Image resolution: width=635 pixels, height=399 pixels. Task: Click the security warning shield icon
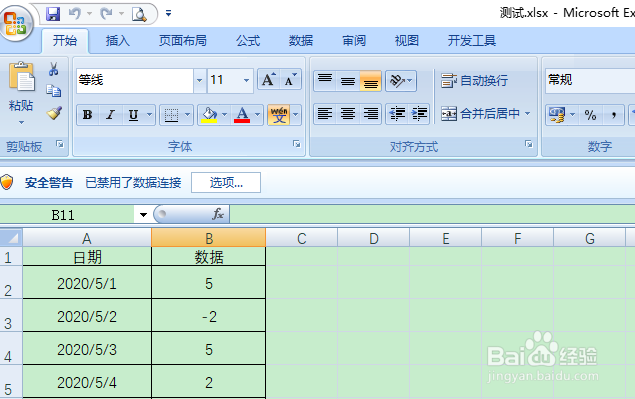6,182
